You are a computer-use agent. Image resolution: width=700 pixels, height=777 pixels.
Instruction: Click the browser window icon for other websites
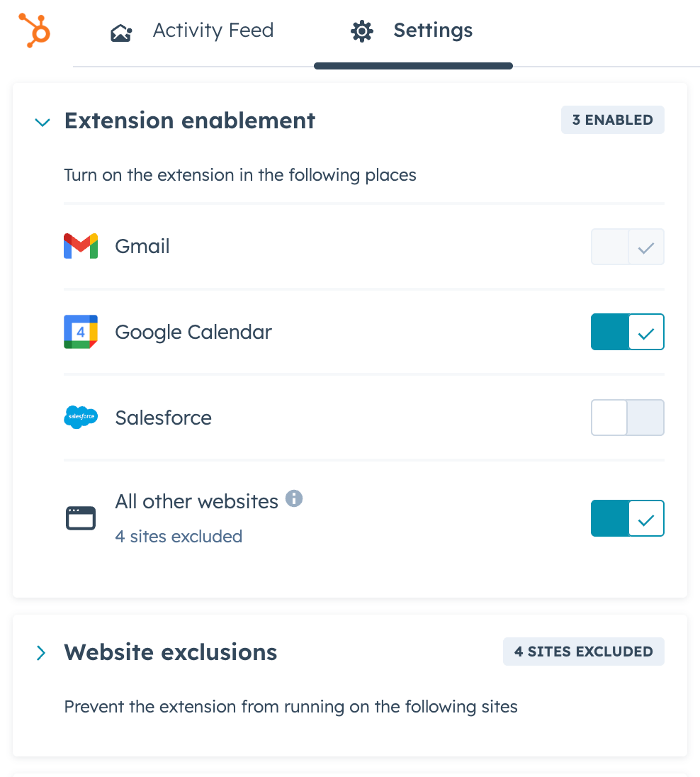[81, 518]
